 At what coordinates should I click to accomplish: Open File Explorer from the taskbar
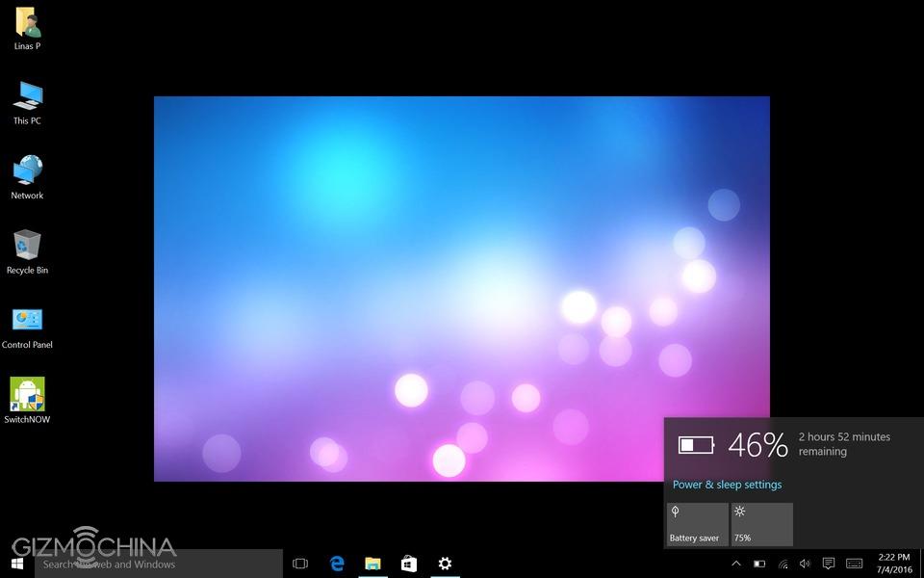(x=372, y=564)
